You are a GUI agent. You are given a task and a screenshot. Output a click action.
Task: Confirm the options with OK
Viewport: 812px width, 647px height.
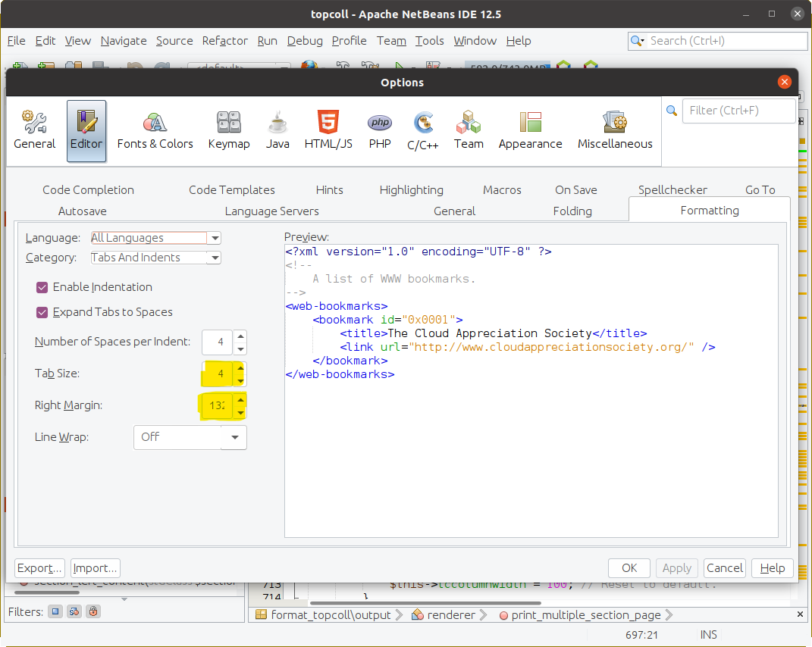(629, 567)
